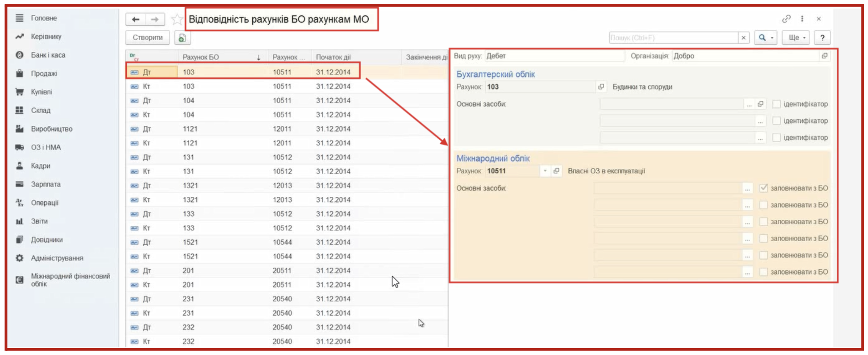Click the ellipsis beside the checked заповнювати з БО
Viewport: 868px width, 355px height.
point(747,188)
